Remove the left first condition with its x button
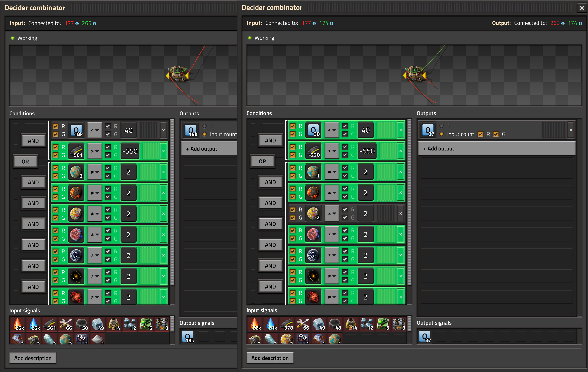Screen dimensions: 588x372 163,130
